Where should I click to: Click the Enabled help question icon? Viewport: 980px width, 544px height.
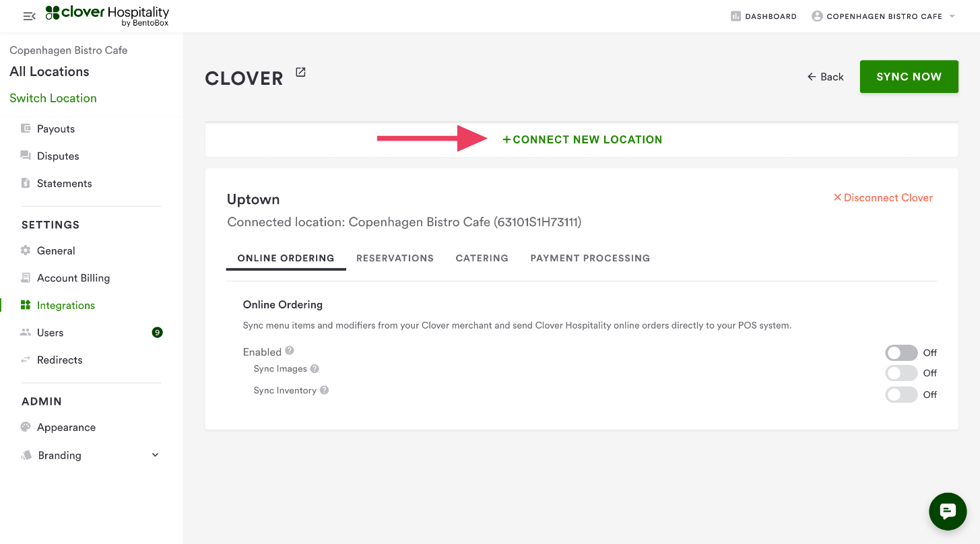point(290,351)
